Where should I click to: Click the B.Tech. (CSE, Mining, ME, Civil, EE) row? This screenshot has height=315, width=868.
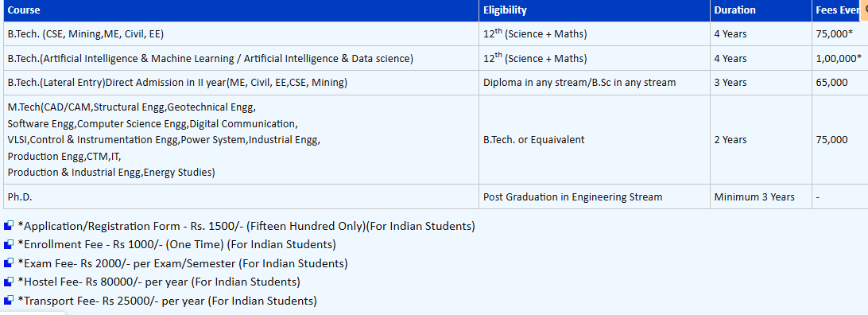click(436, 33)
